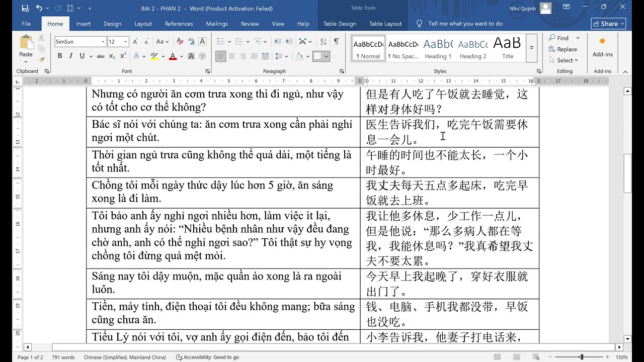This screenshot has height=362, width=644.
Task: Open the SimSun font name dropdown
Action: (x=103, y=42)
